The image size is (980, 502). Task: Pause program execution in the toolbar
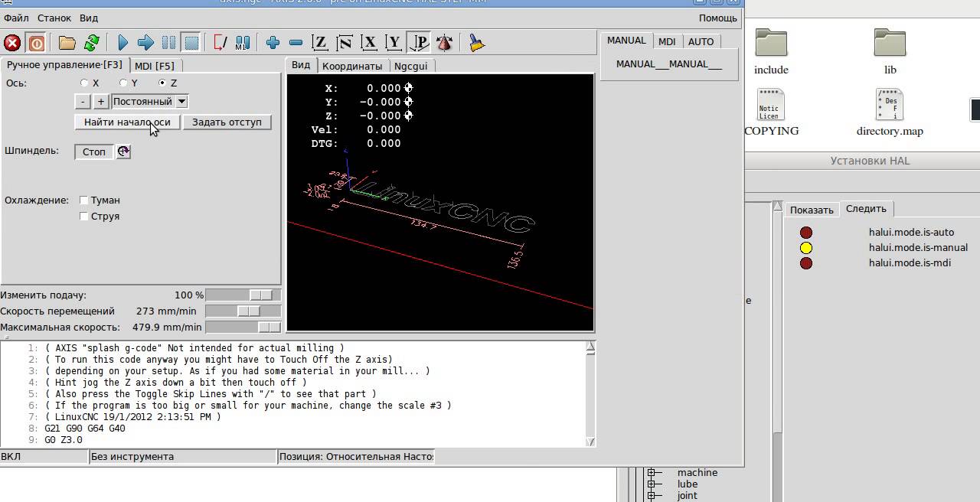(168, 43)
